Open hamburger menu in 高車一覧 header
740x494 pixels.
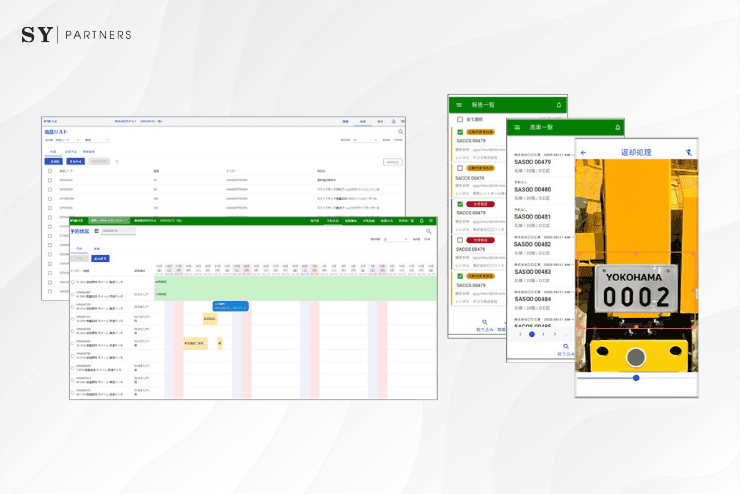(x=517, y=127)
